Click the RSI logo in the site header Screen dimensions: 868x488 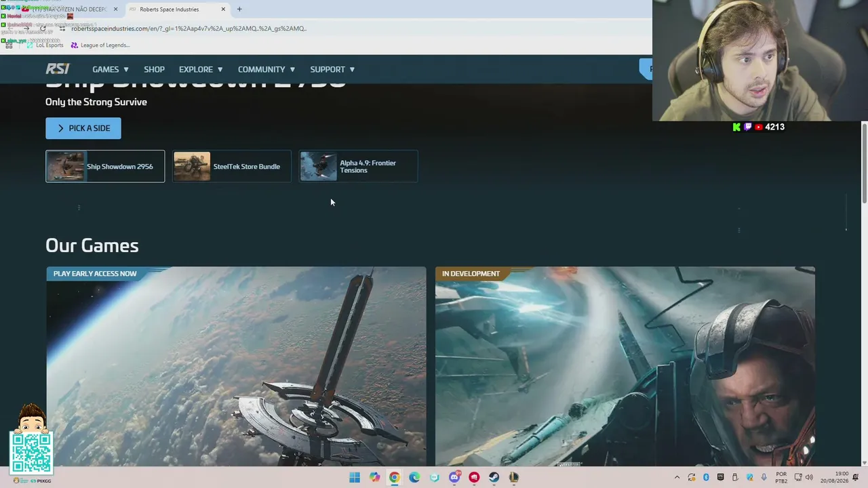tap(58, 69)
